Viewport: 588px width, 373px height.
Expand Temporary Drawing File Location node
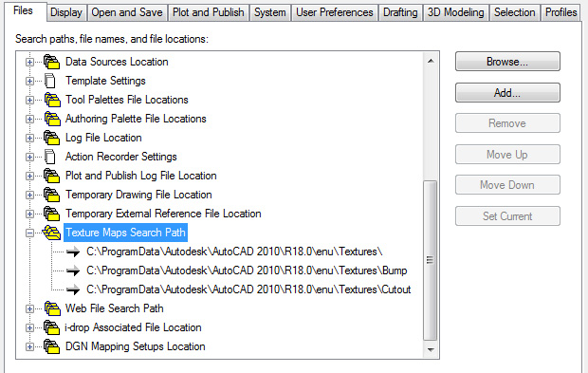(x=29, y=196)
